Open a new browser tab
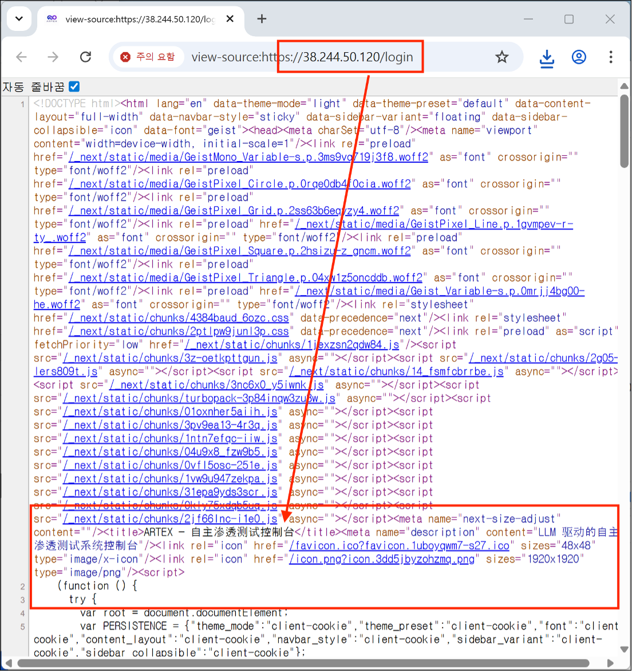 (262, 19)
